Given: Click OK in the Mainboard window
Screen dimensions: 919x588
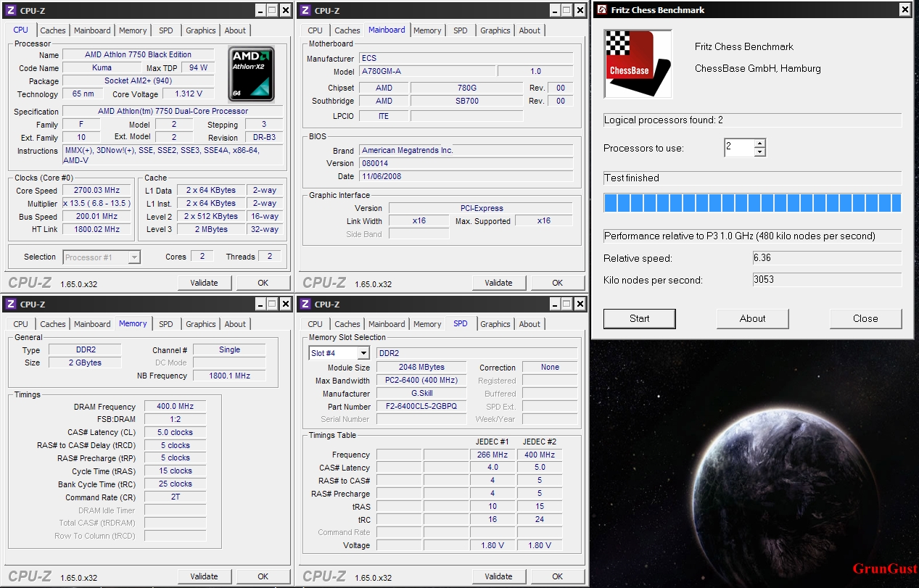Looking at the screenshot, I should click(558, 283).
